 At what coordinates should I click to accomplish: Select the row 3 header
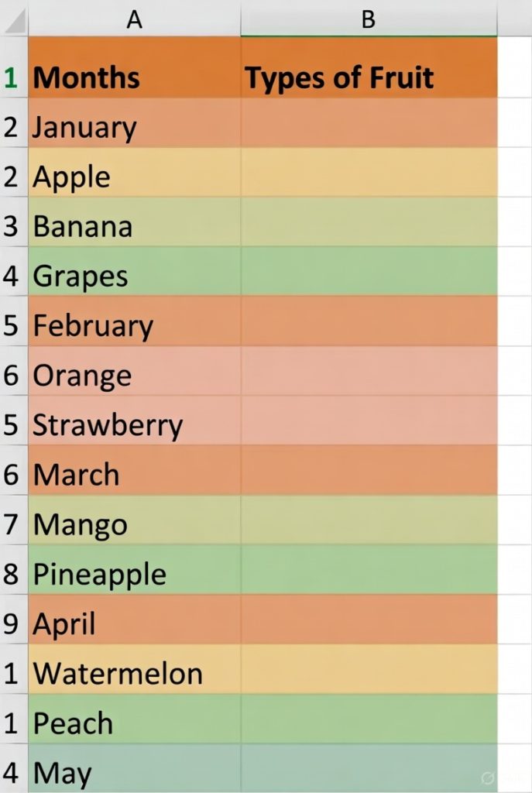pos(11,226)
